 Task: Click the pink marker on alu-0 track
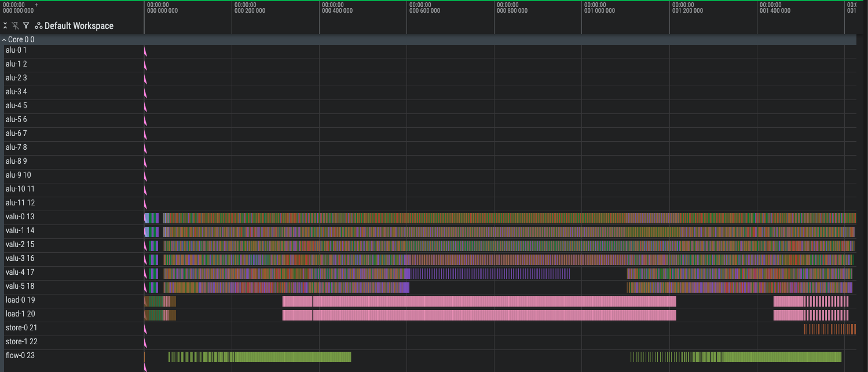pos(145,50)
